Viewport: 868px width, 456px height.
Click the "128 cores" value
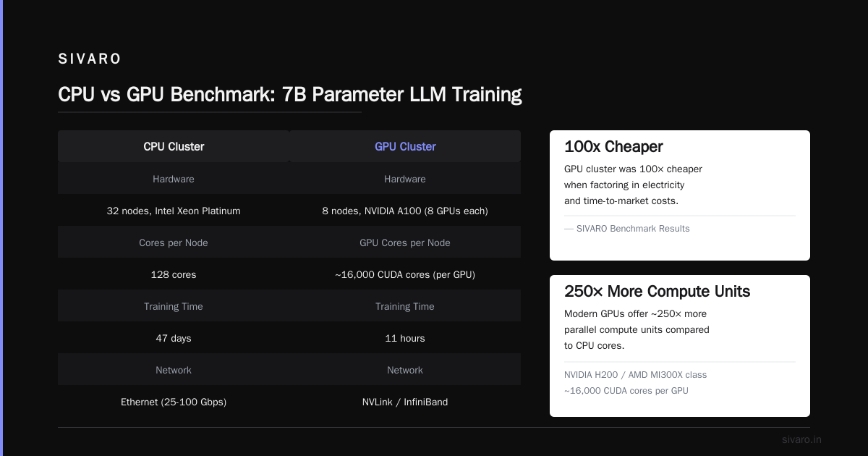click(174, 274)
